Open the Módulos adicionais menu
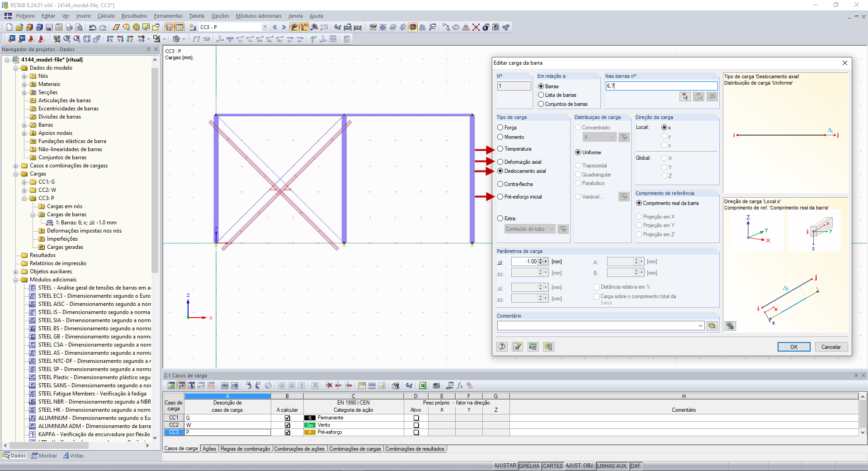 pyautogui.click(x=259, y=16)
